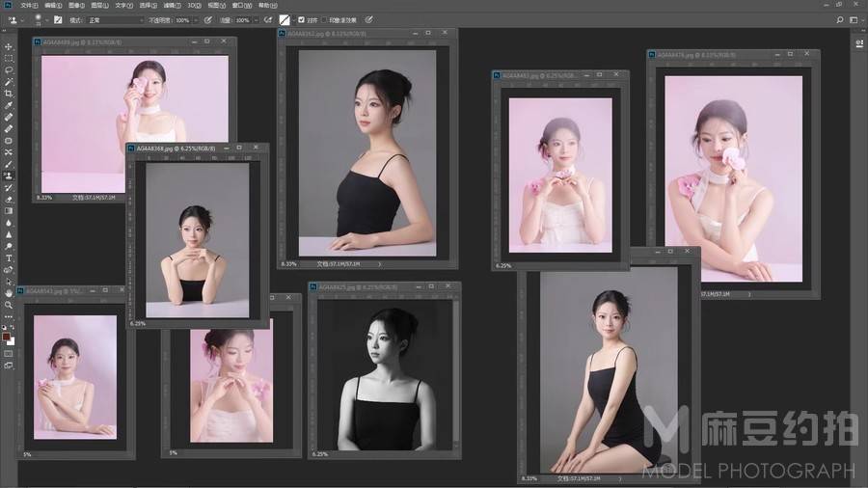Open the 选择 menu
868x488 pixels.
(148, 5)
